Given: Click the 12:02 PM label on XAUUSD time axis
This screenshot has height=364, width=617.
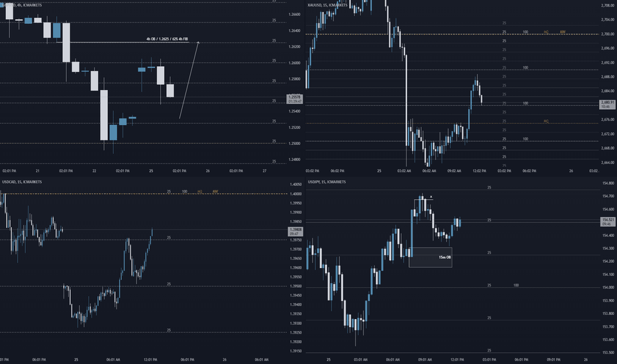Looking at the screenshot, I should click(479, 171).
